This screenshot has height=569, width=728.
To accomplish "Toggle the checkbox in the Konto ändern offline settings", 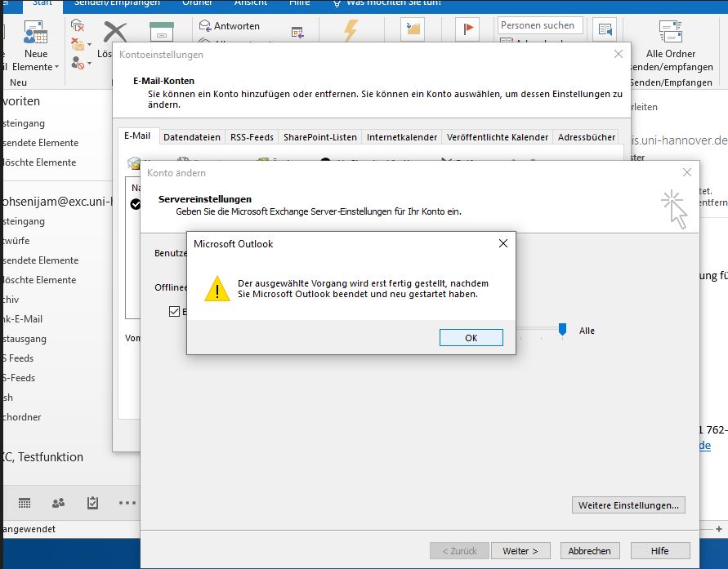I will tap(175, 311).
